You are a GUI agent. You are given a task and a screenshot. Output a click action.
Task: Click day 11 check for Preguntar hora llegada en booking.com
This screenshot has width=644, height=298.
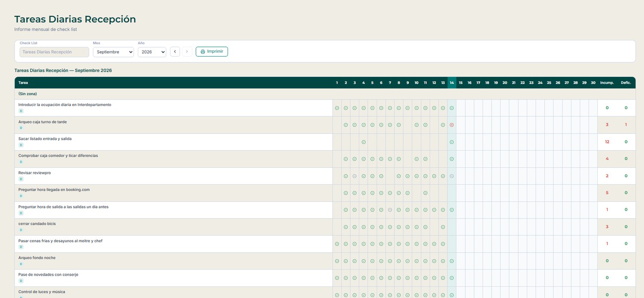[425, 193]
